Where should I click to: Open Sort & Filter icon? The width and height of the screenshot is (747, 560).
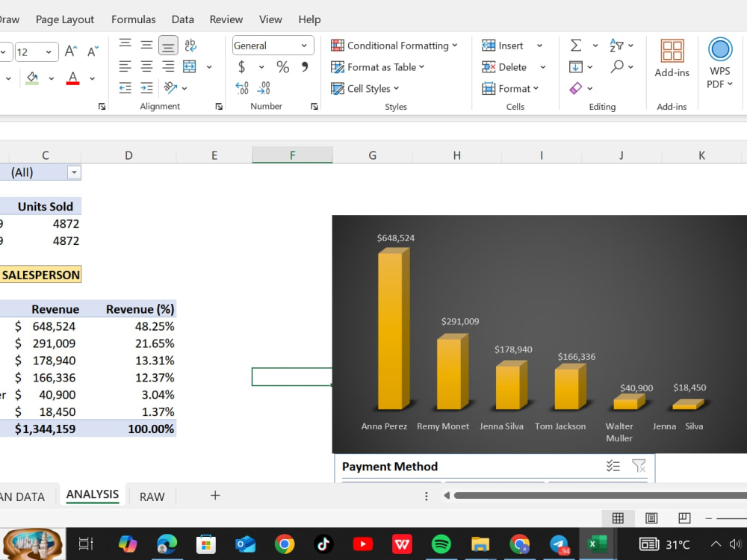[616, 46]
